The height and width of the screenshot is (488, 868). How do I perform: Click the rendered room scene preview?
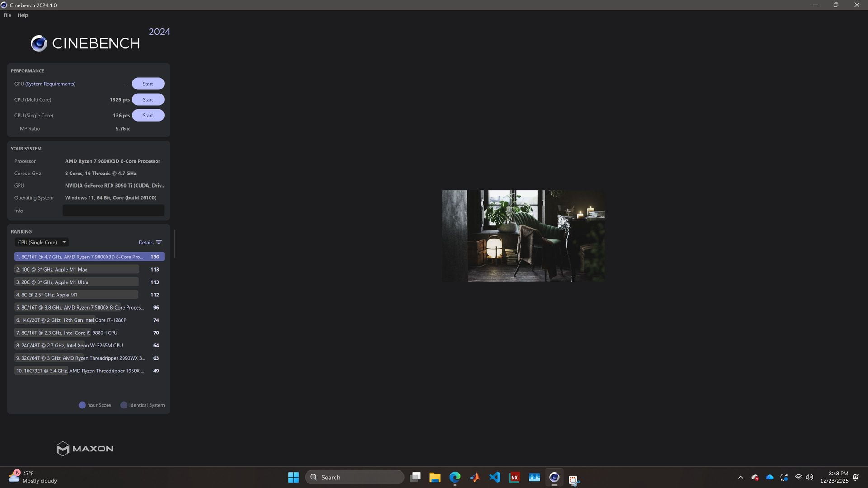pyautogui.click(x=523, y=236)
